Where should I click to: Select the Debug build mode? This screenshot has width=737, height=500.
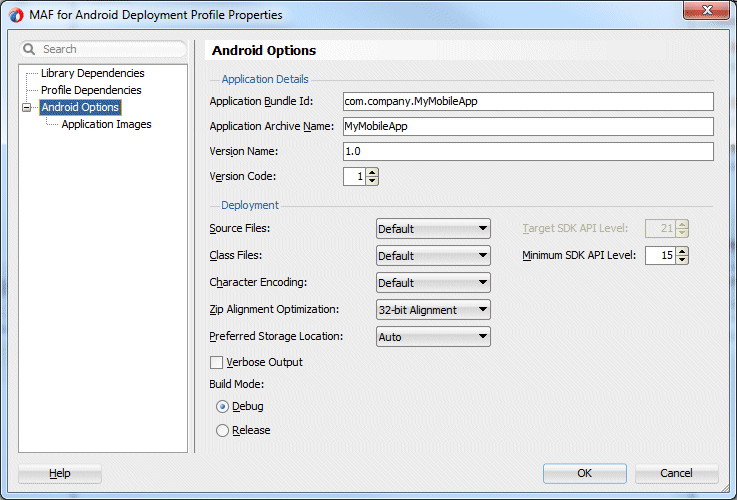pyautogui.click(x=222, y=406)
